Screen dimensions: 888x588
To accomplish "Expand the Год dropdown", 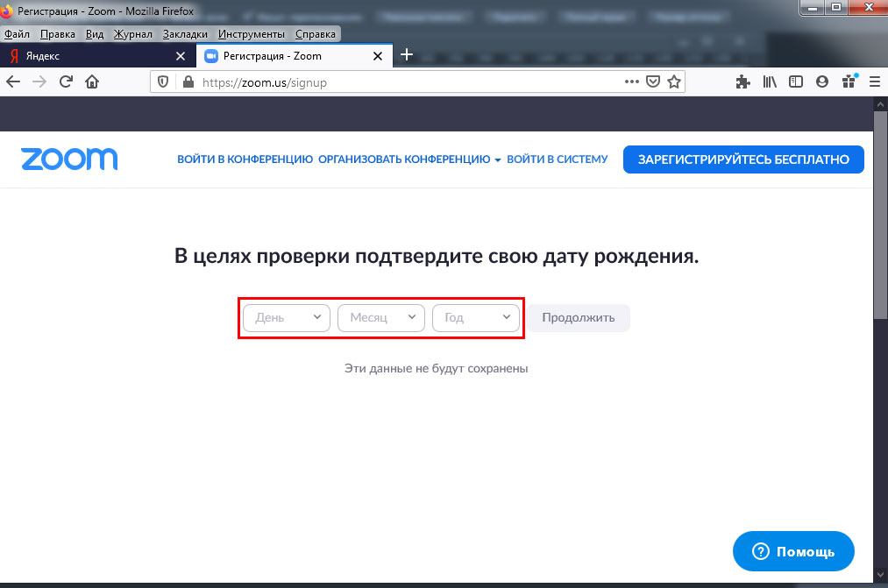I will click(x=476, y=317).
